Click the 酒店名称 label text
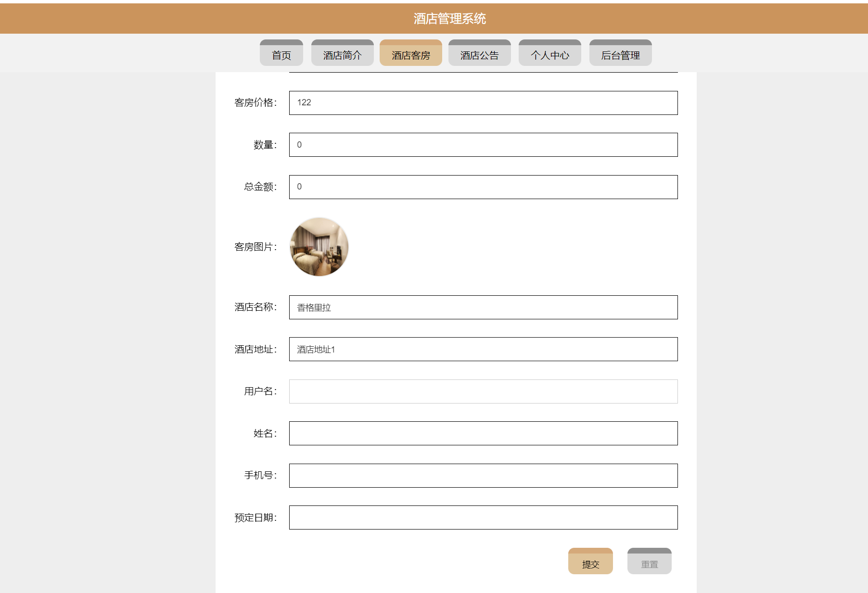The width and height of the screenshot is (868, 593). tap(255, 306)
